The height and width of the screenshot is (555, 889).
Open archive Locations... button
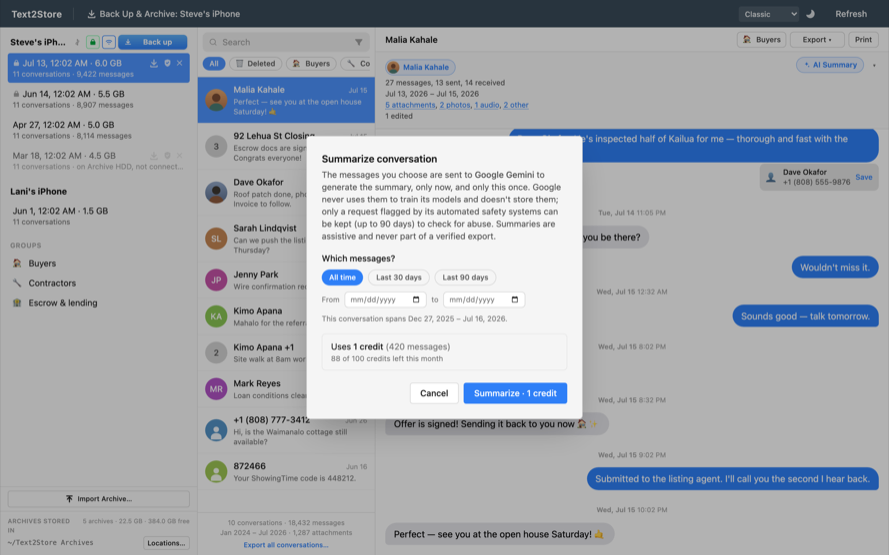166,543
